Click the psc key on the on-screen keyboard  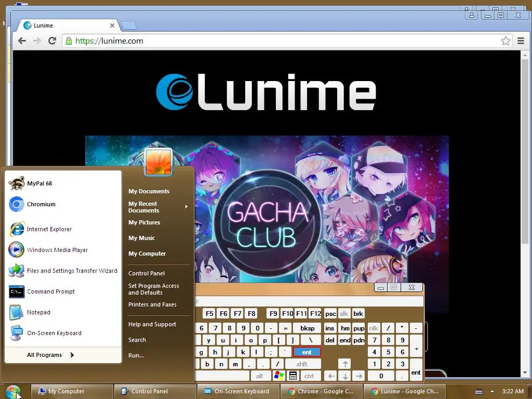point(330,314)
